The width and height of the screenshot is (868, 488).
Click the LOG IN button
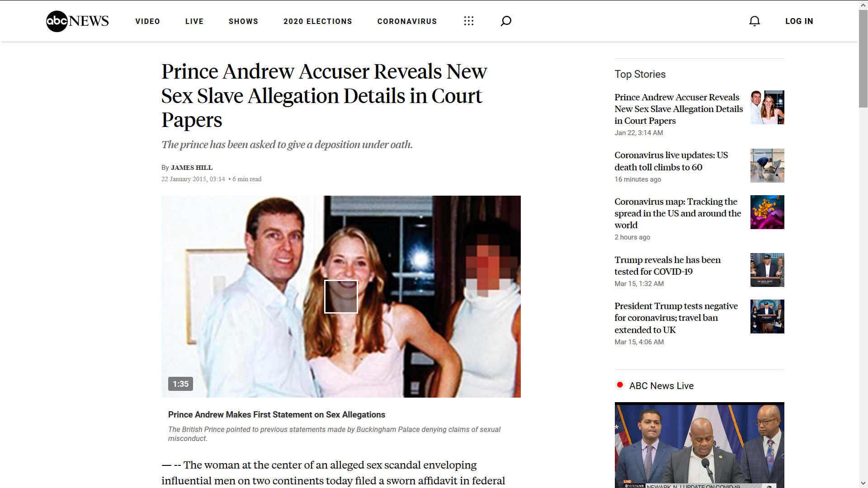coord(799,21)
